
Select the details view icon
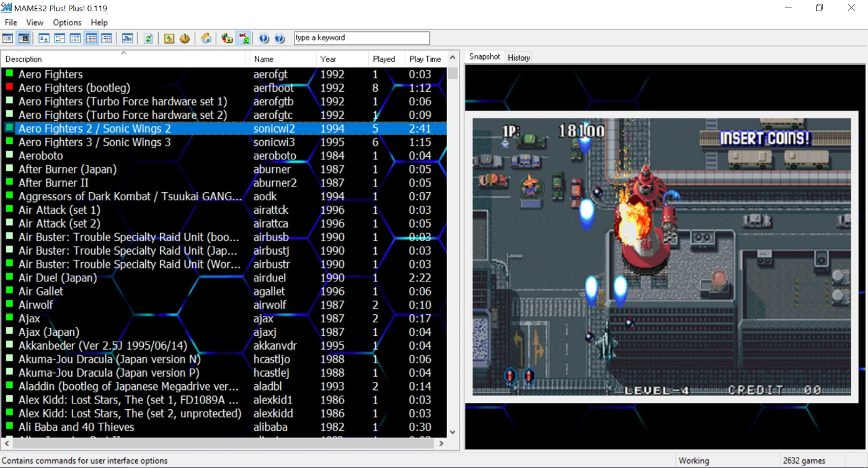(91, 38)
